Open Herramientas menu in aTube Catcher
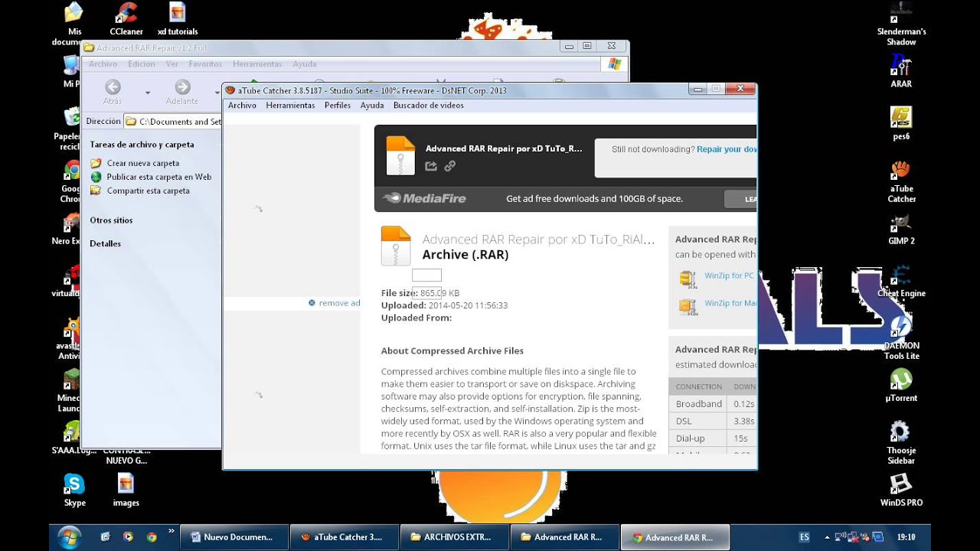The height and width of the screenshot is (551, 980). [290, 106]
